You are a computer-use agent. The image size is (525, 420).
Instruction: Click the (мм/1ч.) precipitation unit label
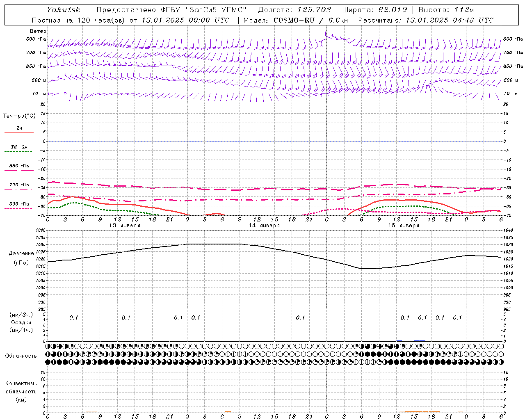[x=21, y=330]
